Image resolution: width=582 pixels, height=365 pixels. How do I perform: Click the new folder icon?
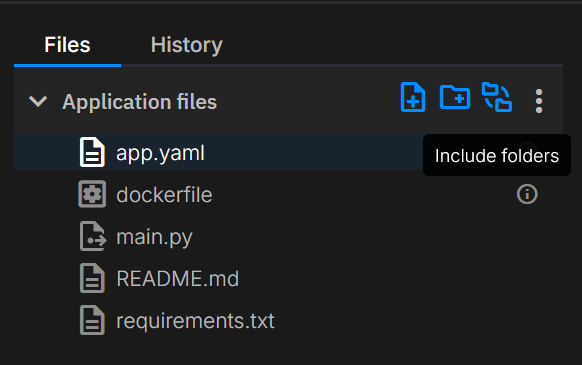[x=455, y=97]
